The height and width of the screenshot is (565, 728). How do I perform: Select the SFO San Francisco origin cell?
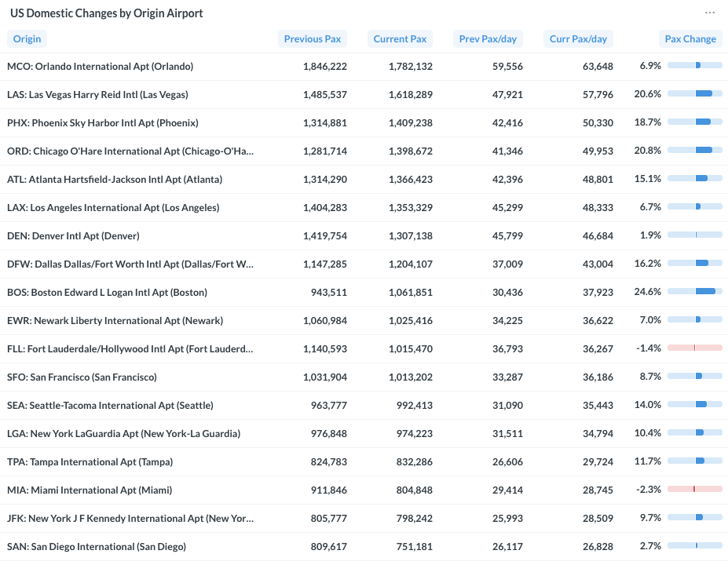click(82, 377)
